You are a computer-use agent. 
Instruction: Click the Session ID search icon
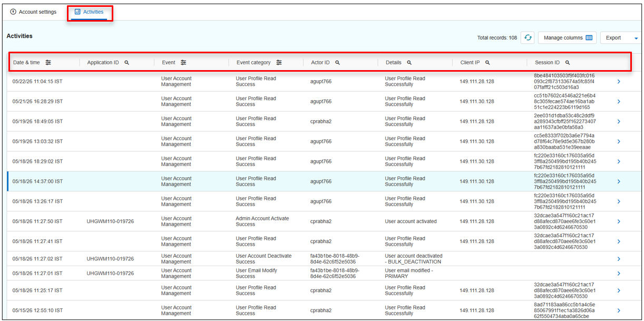(568, 62)
